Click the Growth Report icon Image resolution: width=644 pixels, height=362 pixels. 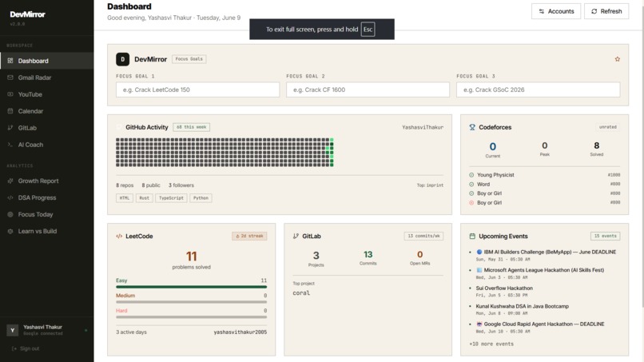10,181
